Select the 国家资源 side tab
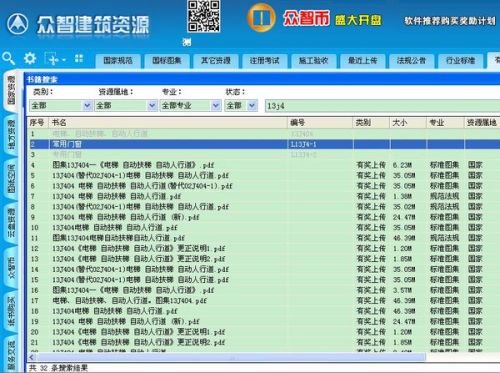 pos(11,90)
